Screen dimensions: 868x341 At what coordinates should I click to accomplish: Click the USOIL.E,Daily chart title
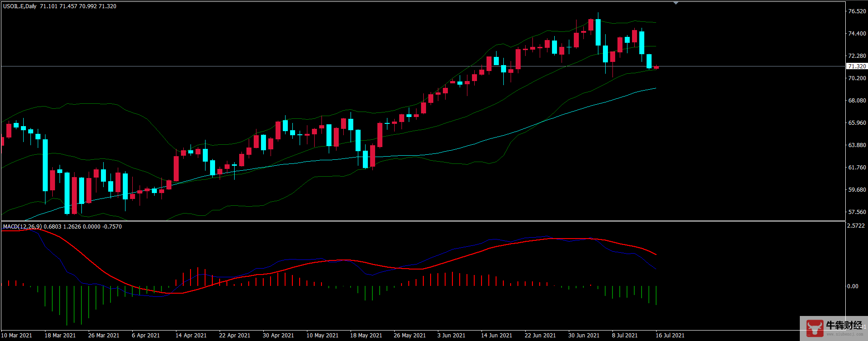coord(20,6)
